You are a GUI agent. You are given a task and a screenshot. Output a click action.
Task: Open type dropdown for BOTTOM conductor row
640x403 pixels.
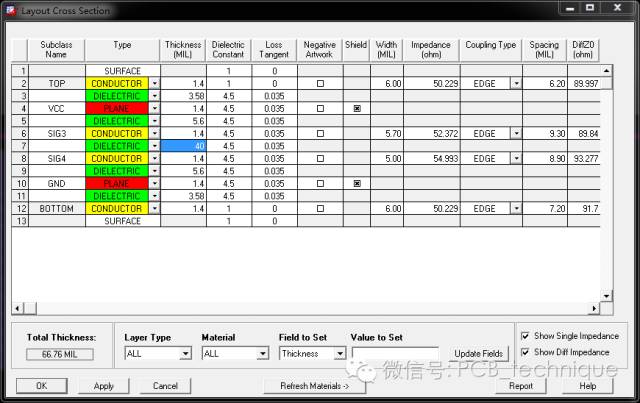155,209
